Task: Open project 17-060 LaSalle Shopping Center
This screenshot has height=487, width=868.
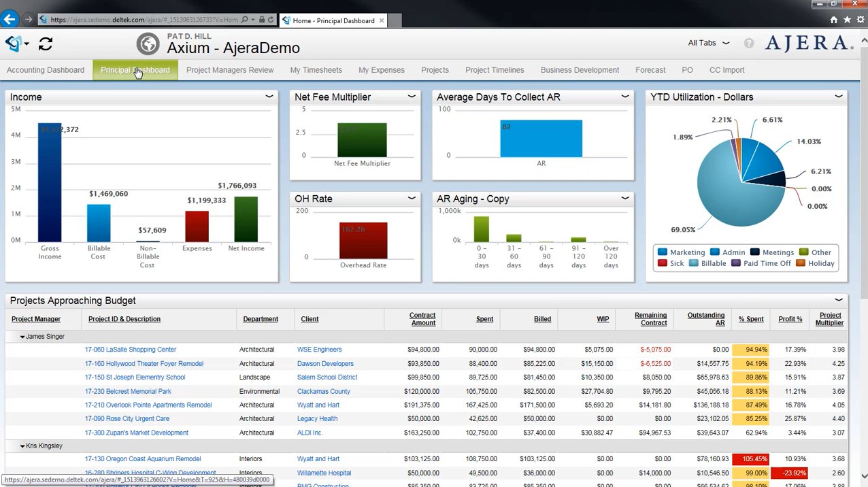Action: click(x=130, y=349)
